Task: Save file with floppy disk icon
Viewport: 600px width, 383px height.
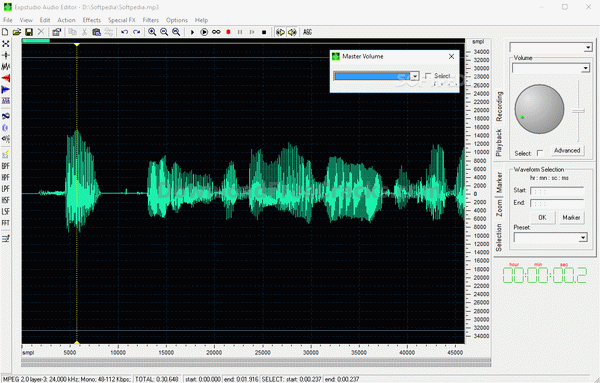Action: pyautogui.click(x=29, y=32)
